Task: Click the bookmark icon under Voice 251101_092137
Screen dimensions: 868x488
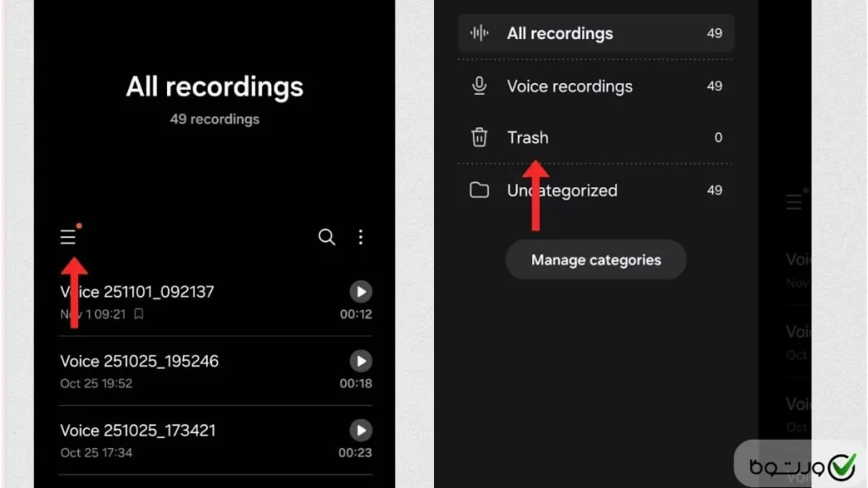Action: 139,314
